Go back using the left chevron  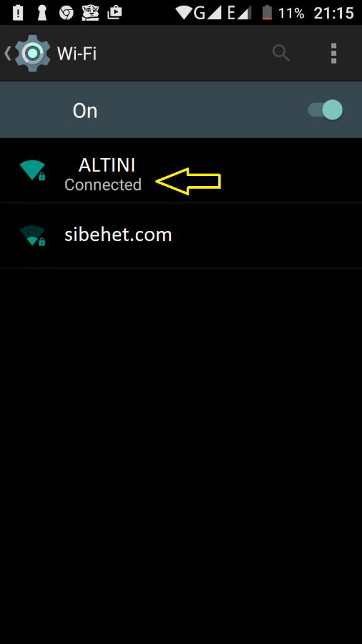(8, 53)
